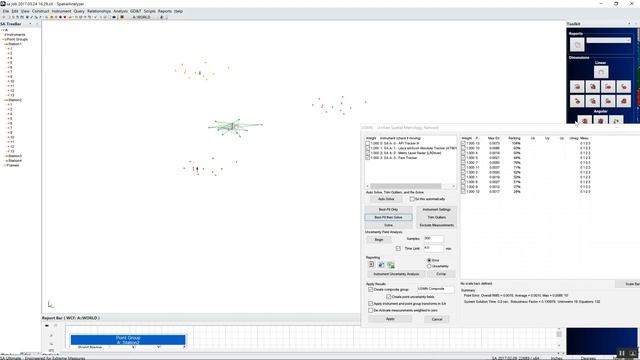
Task: Open the Construct menu
Action: tap(40, 11)
